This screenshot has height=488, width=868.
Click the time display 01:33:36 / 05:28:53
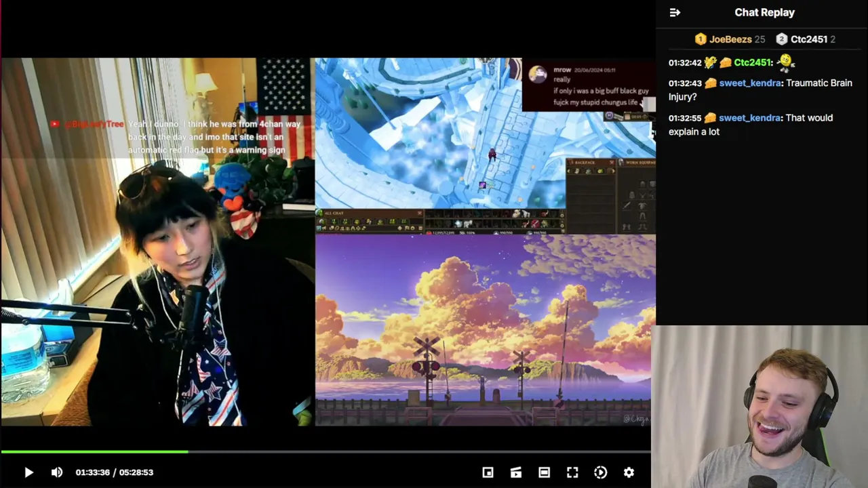click(x=115, y=472)
